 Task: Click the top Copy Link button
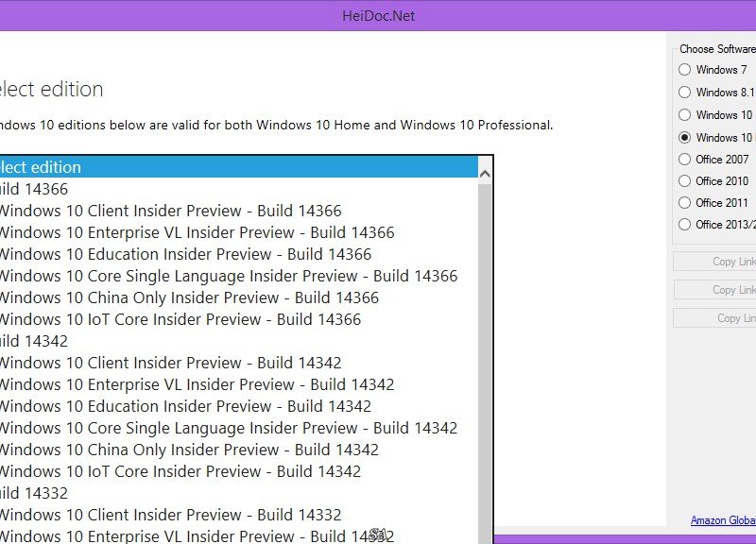714,262
